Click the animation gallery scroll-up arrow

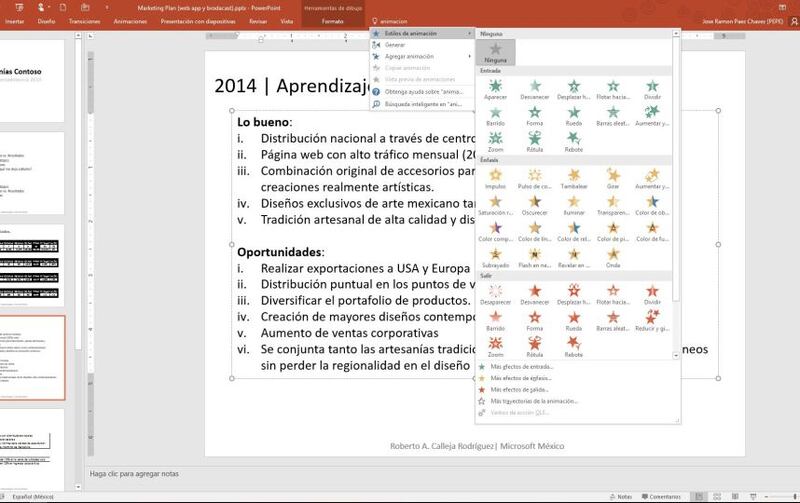pos(676,34)
